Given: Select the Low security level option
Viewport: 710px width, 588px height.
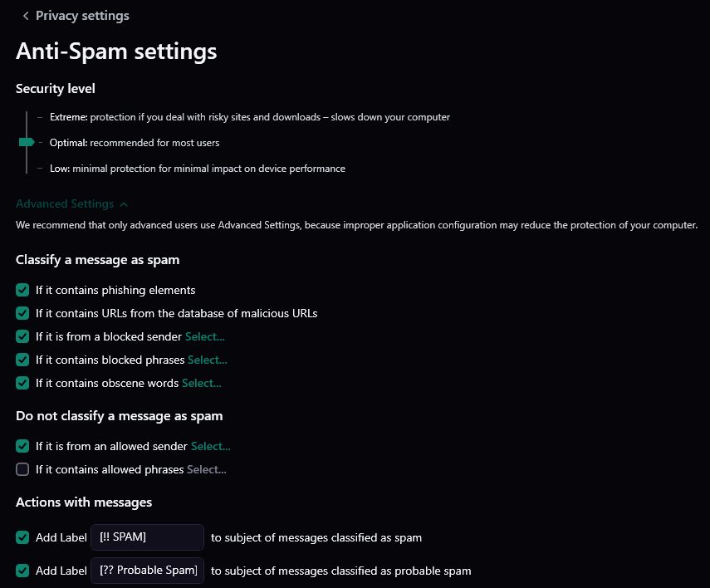Looking at the screenshot, I should [59, 169].
